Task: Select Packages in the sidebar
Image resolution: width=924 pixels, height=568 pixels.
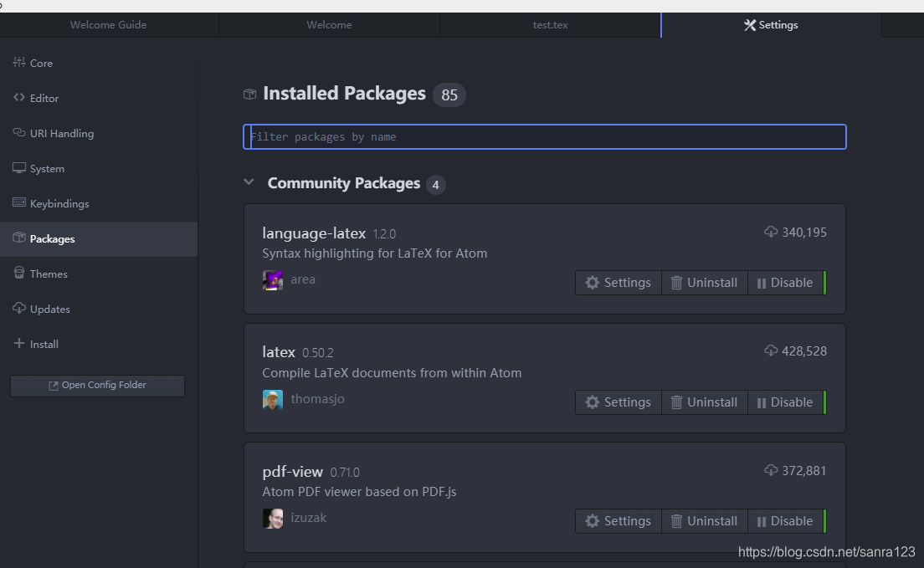Action: 99,239
